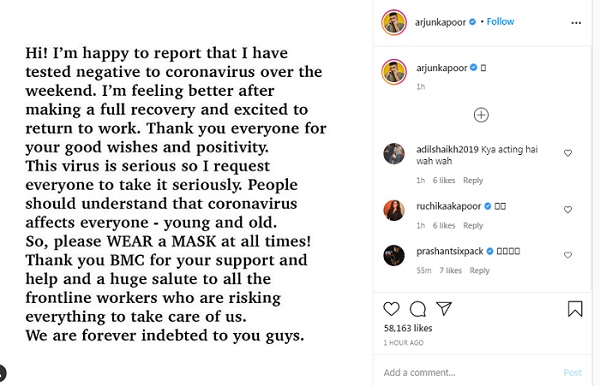Open arjunkapoor profile picture in header
The width and height of the screenshot is (600, 386).
pos(394,23)
